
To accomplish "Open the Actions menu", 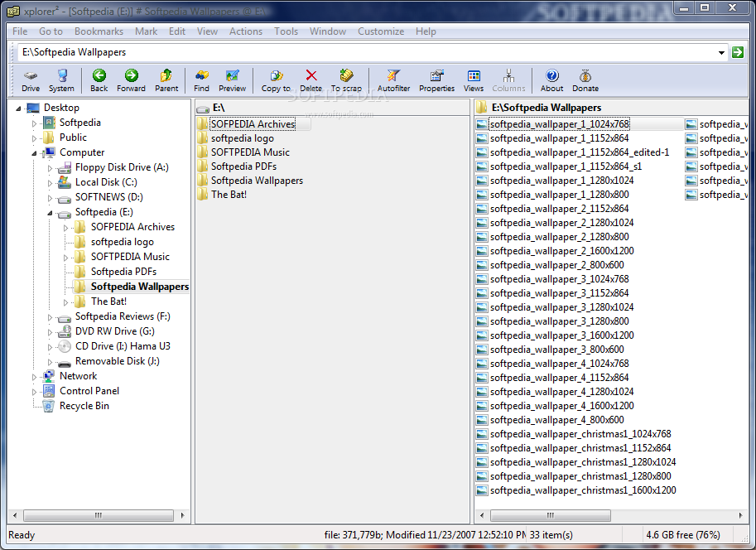I will pos(246,31).
